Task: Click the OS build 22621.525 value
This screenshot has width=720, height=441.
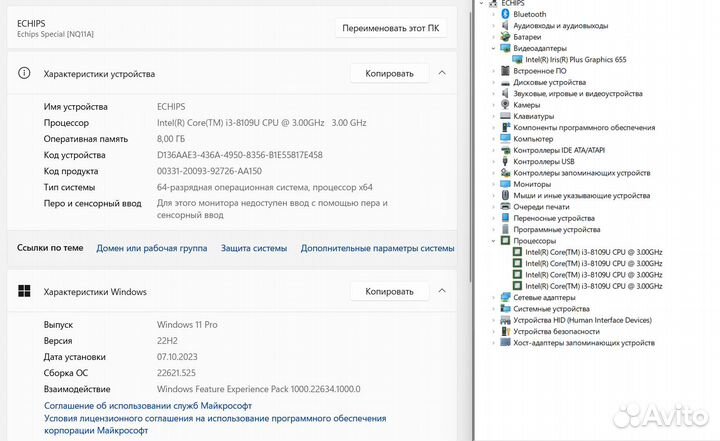Action: [176, 373]
